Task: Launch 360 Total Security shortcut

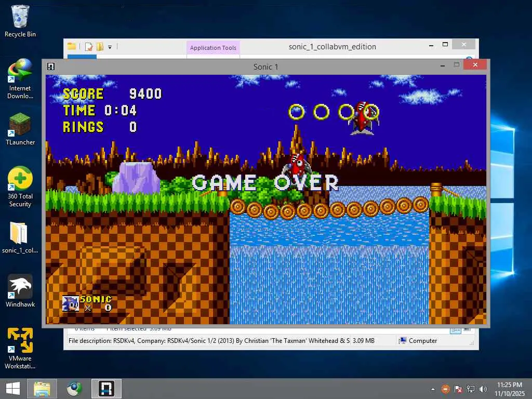Action: pos(20,187)
